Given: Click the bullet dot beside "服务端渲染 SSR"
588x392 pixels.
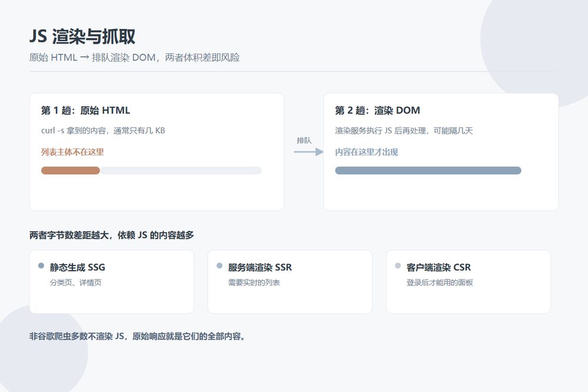Looking at the screenshot, I should (219, 266).
